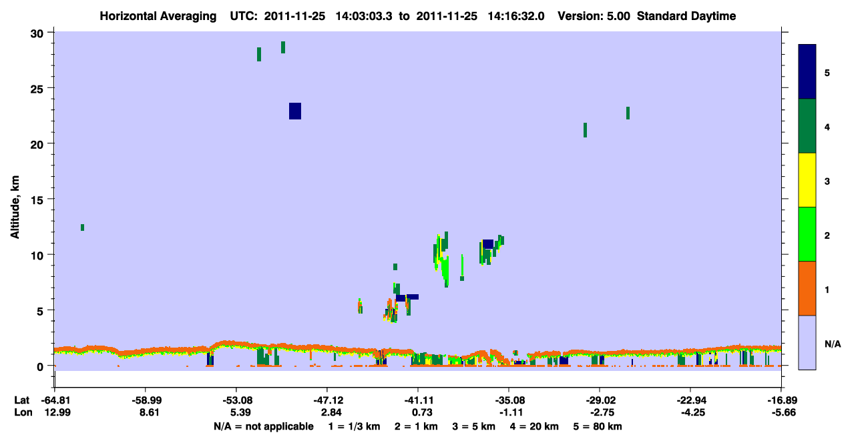Click the colorbar label 4
The image size is (868, 445).
click(x=827, y=126)
